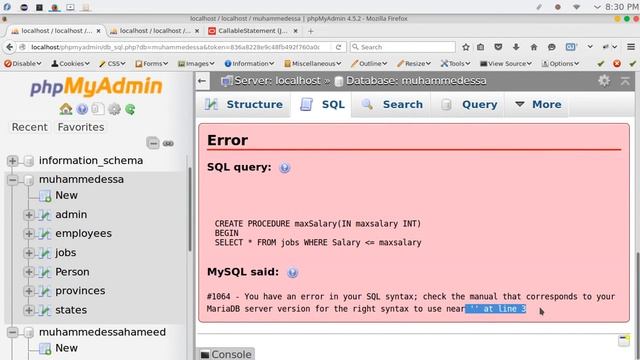This screenshot has height=360, width=640.
Task: Reload the page in the address bar
Action: tap(338, 47)
